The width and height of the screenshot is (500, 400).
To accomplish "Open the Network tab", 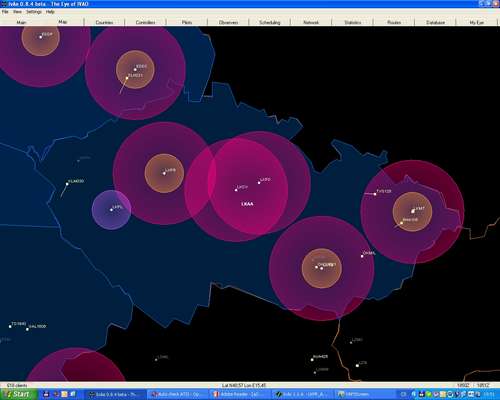I will click(x=311, y=22).
